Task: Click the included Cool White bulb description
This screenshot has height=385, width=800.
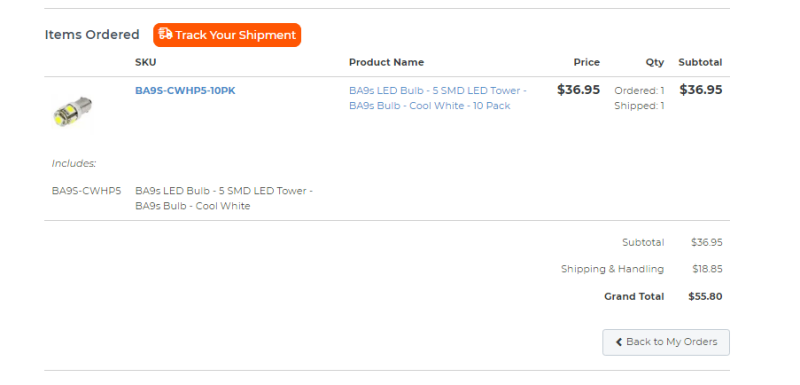Action: [224, 198]
